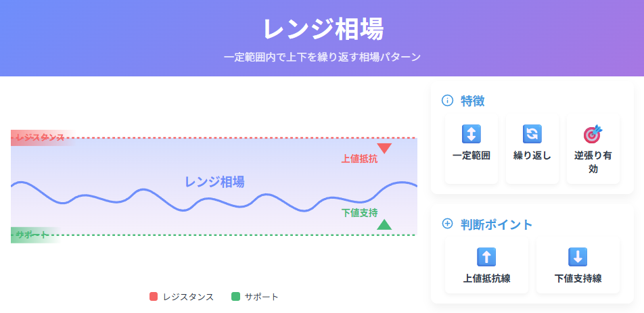644x313 pixels.
Task: Click the info circle icon beside 特徴
Action: pyautogui.click(x=447, y=101)
